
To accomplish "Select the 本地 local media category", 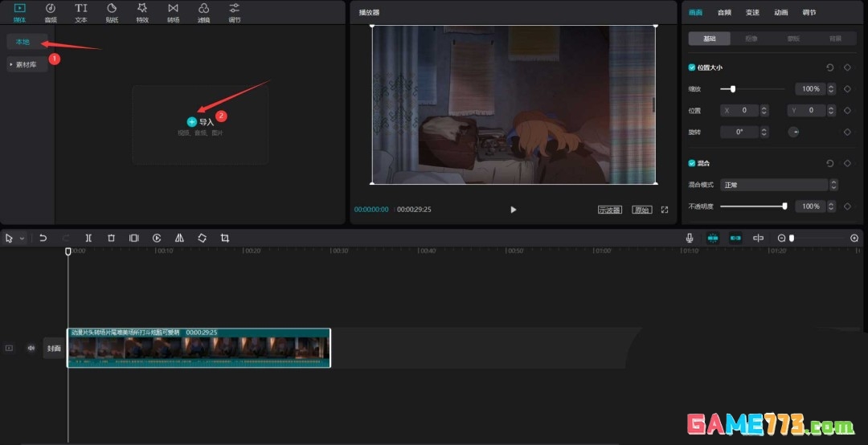I will pyautogui.click(x=27, y=42).
